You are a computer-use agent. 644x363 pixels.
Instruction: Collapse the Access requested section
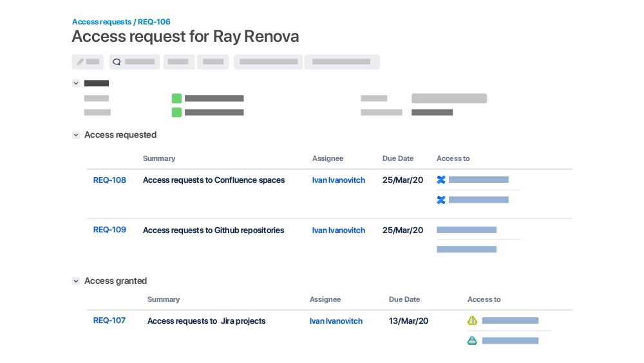click(76, 135)
